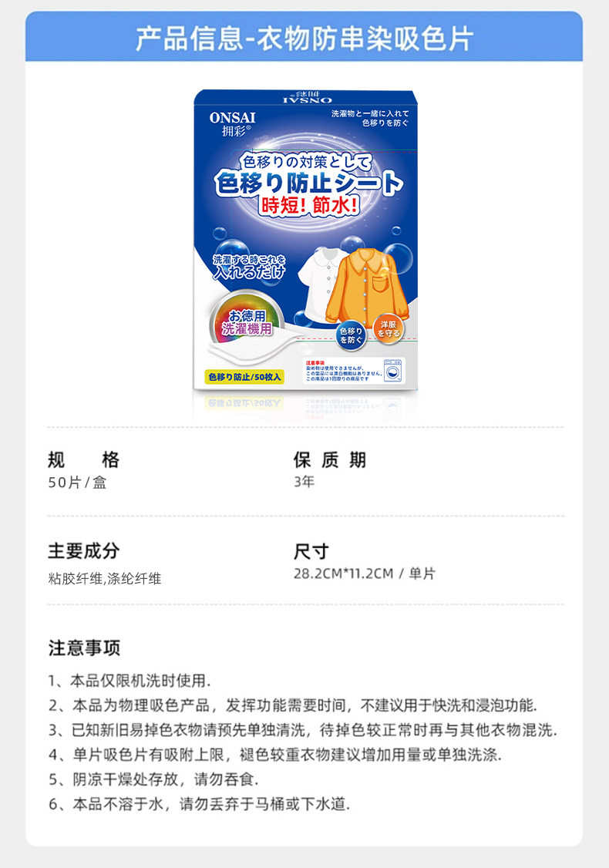Click the 主要成分 heading
This screenshot has width=609, height=868.
(83, 551)
